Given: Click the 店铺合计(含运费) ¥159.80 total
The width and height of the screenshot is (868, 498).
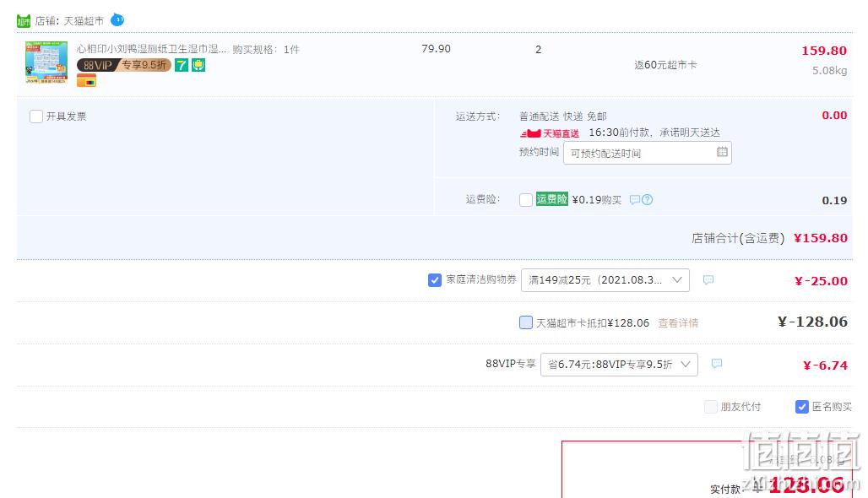Looking at the screenshot, I should (x=769, y=238).
